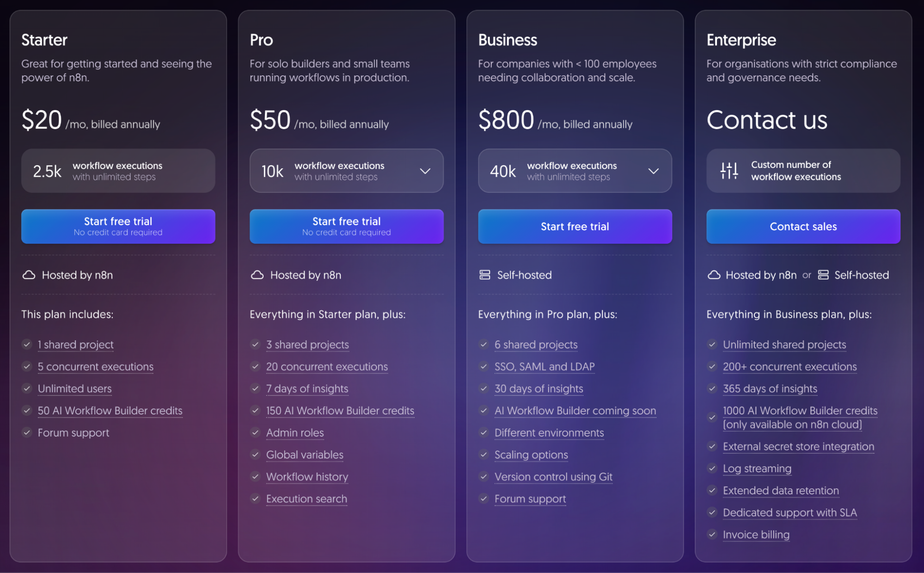Click the checkmark beside Log streaming
The height and width of the screenshot is (573, 924).
tap(711, 468)
